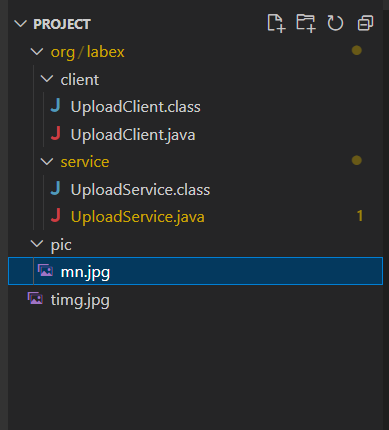Click the red Java icon beside UploadClient.java
This screenshot has width=389, height=430.
56,133
